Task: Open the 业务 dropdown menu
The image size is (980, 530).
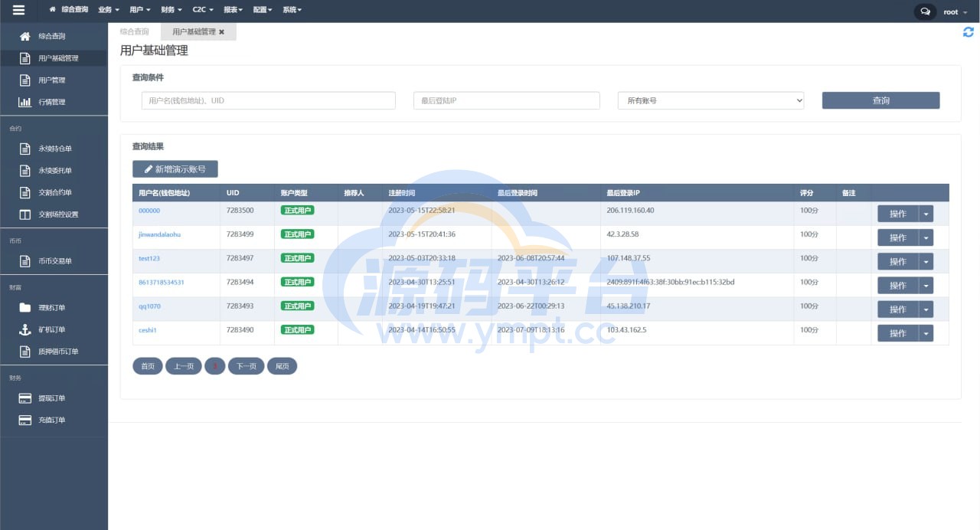Action: [109, 10]
